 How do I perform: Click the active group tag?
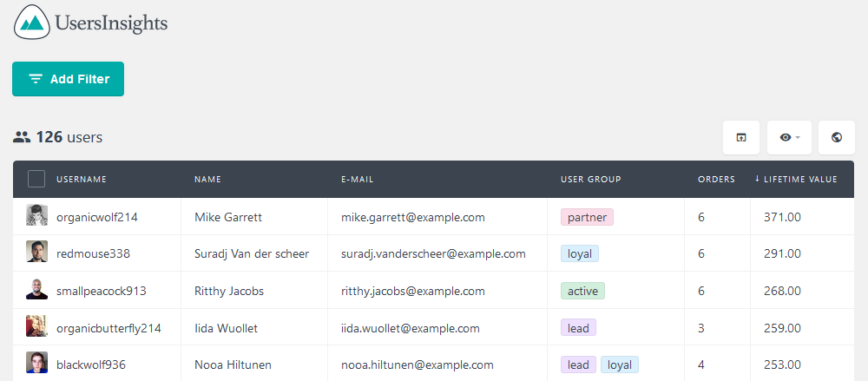tap(582, 291)
